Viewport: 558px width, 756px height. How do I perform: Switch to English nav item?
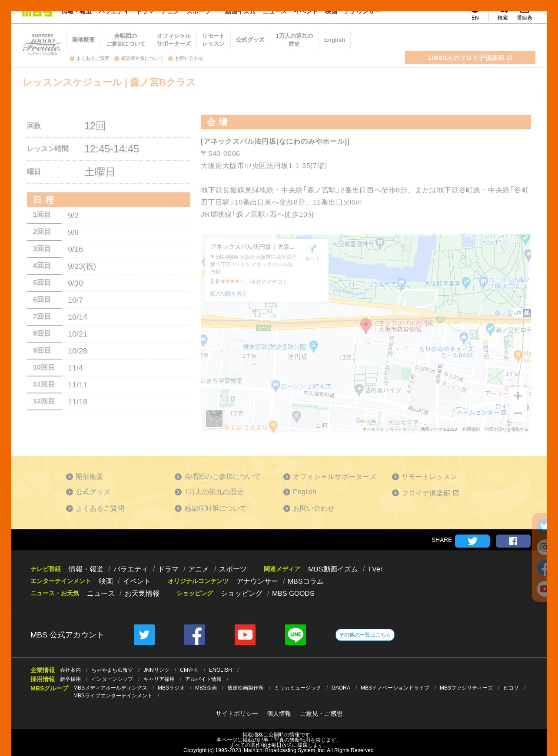point(335,40)
